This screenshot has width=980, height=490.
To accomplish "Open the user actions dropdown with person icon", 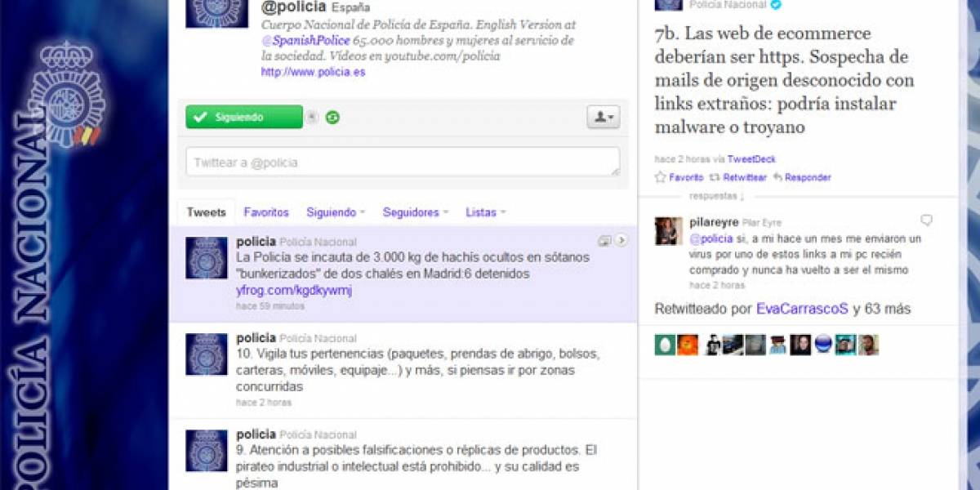I will (x=604, y=117).
